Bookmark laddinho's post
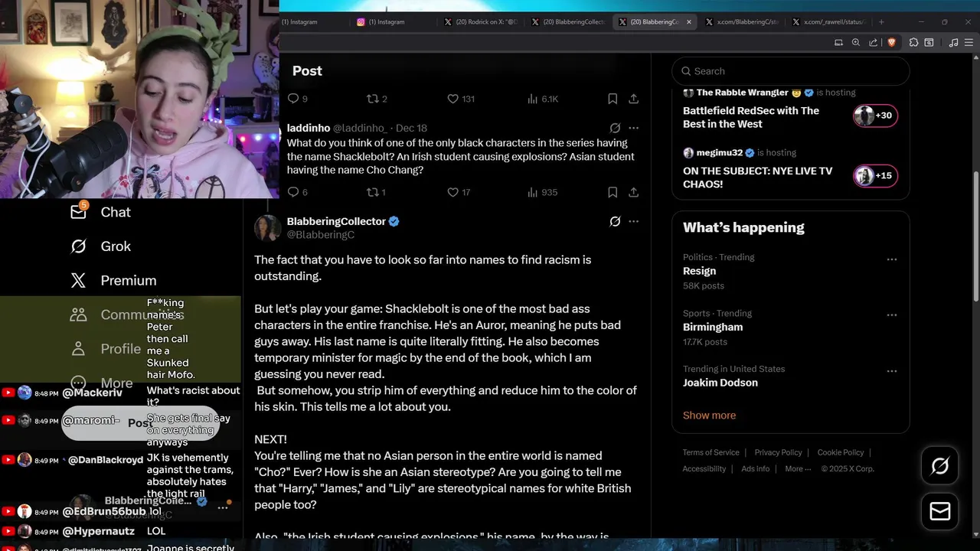The image size is (980, 551). tap(612, 192)
